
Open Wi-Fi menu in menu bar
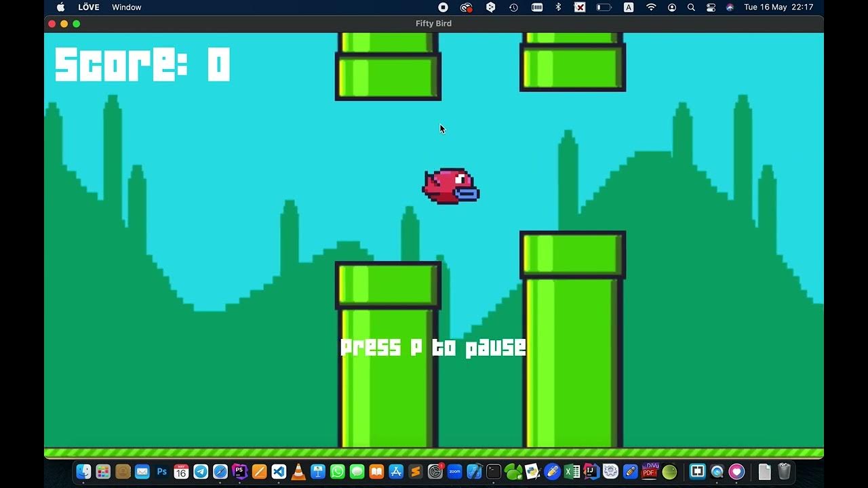651,7
